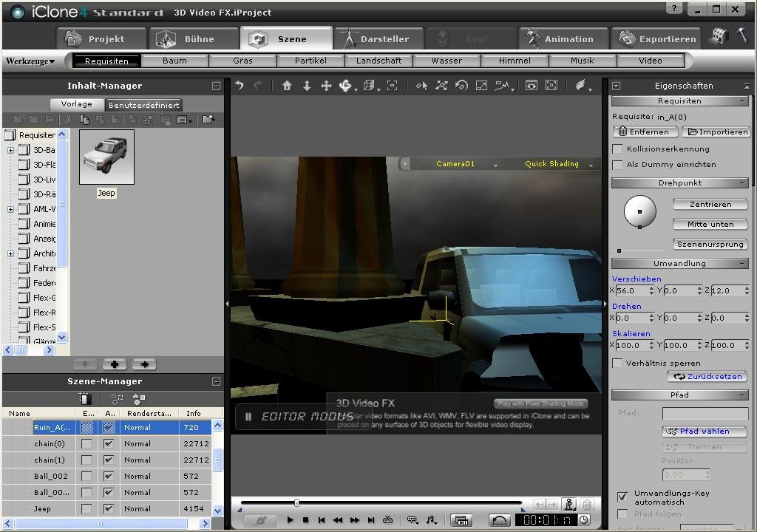Viewport: 757px width, 532px height.
Task: Click the Entfernen button
Action: pos(645,132)
